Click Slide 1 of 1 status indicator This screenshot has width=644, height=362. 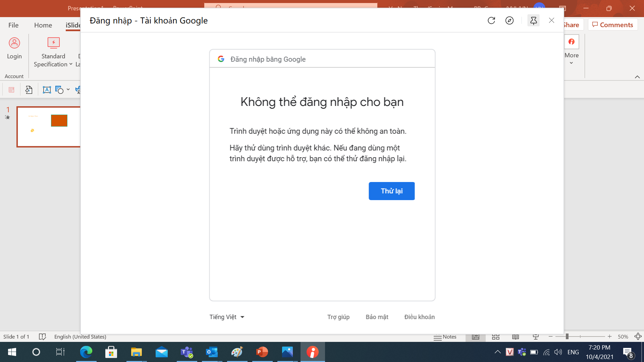16,337
